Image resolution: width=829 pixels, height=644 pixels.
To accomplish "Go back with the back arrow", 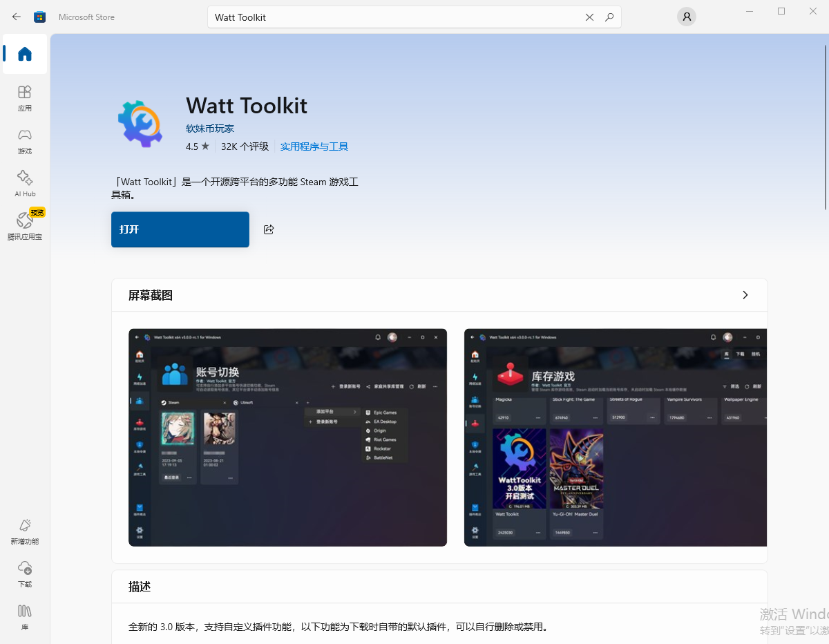I will (17, 17).
